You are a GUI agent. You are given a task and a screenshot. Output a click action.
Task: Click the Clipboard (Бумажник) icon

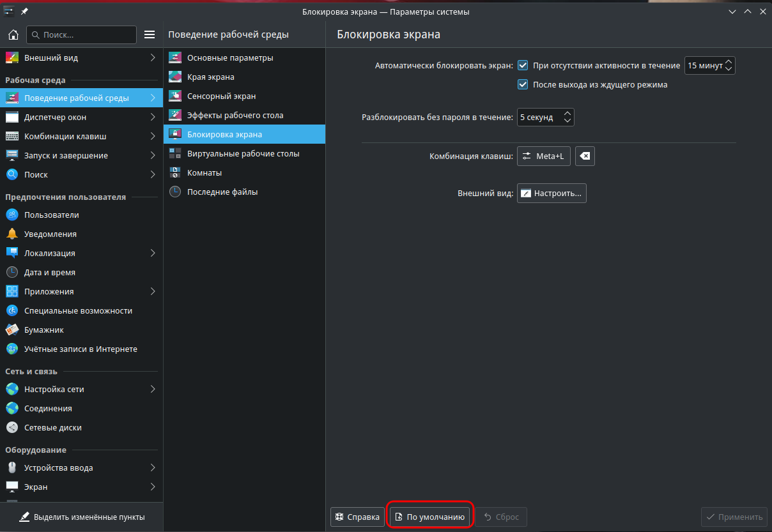click(12, 330)
